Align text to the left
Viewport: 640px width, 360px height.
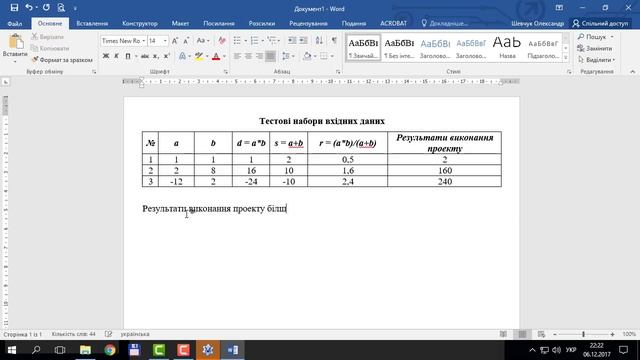click(x=237, y=56)
